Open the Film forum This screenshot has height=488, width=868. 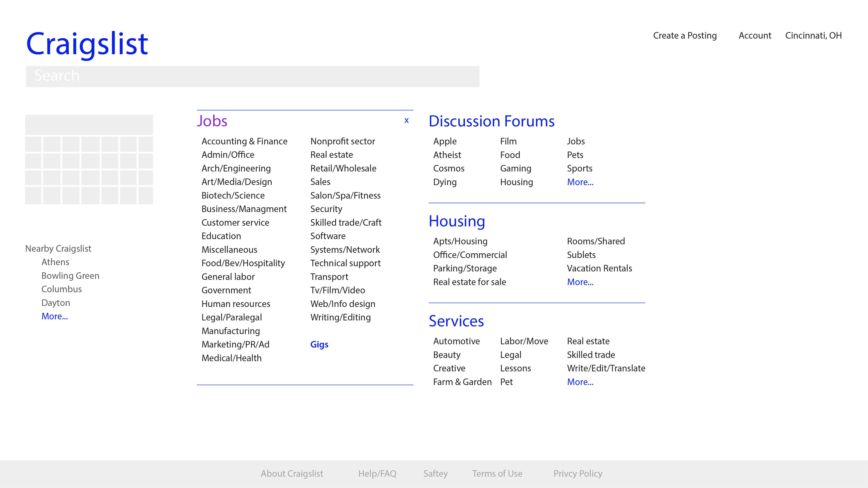tap(509, 141)
